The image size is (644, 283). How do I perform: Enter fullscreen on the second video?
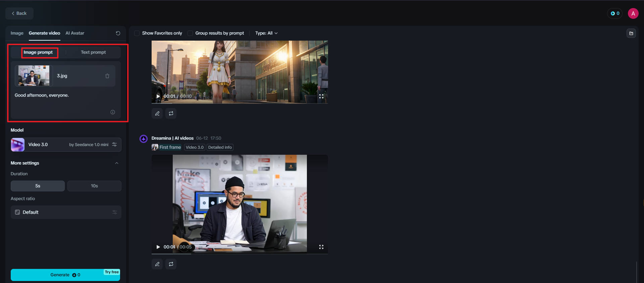[x=321, y=247]
